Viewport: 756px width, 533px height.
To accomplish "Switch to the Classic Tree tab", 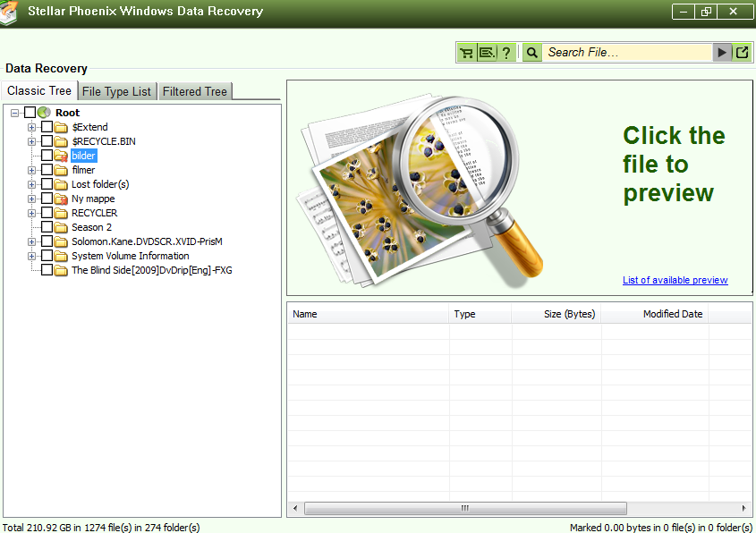I will click(x=39, y=90).
